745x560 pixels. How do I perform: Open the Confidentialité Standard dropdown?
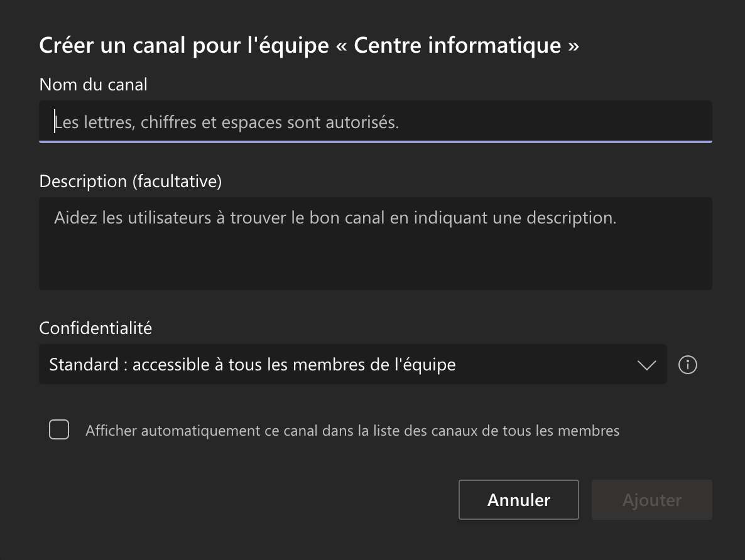[x=352, y=364]
